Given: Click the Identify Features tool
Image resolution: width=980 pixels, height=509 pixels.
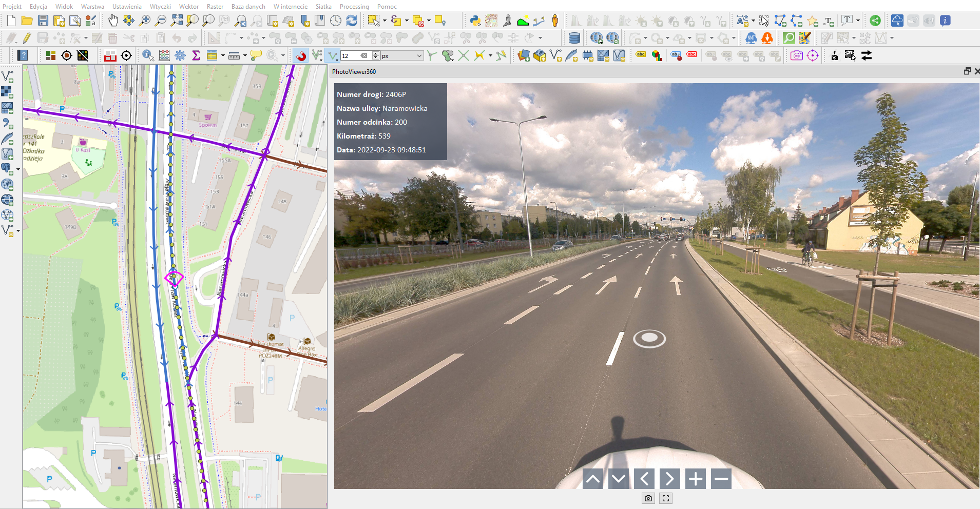Looking at the screenshot, I should (148, 55).
